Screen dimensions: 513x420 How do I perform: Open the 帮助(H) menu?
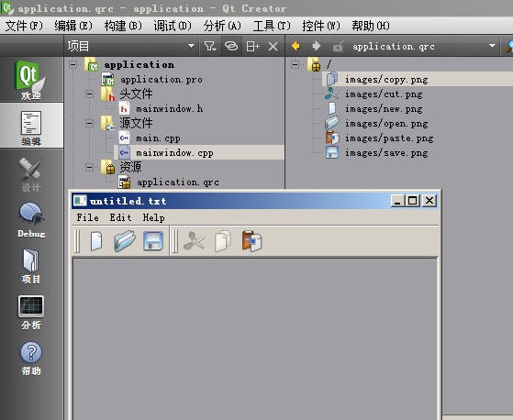click(x=371, y=26)
